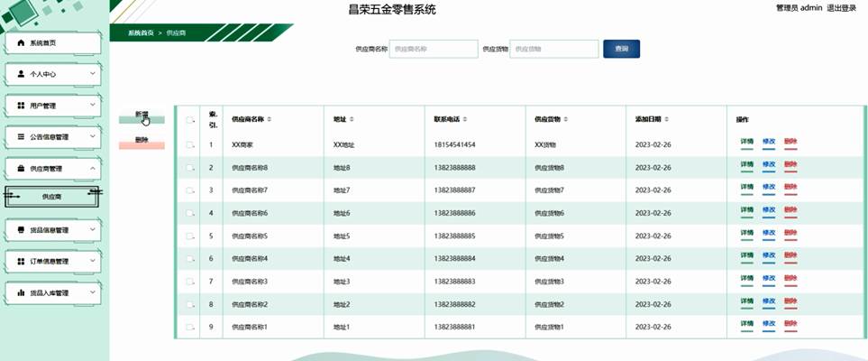Sort by 供应货物 column arrows

[x=566, y=120]
